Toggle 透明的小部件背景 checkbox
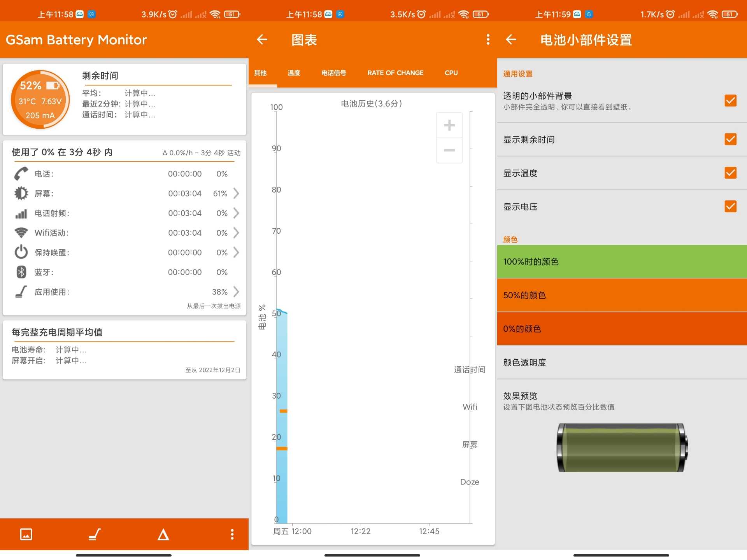Screen dimensions: 747x560 [x=730, y=100]
